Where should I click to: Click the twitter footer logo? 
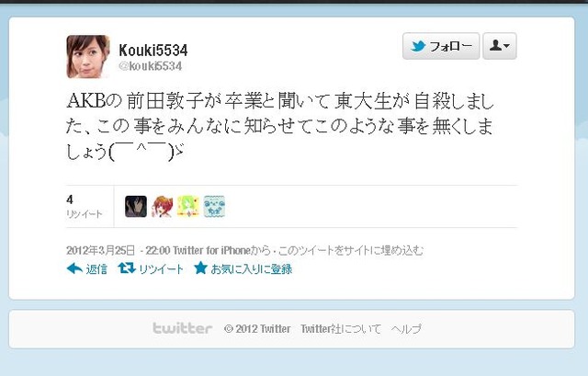182,328
